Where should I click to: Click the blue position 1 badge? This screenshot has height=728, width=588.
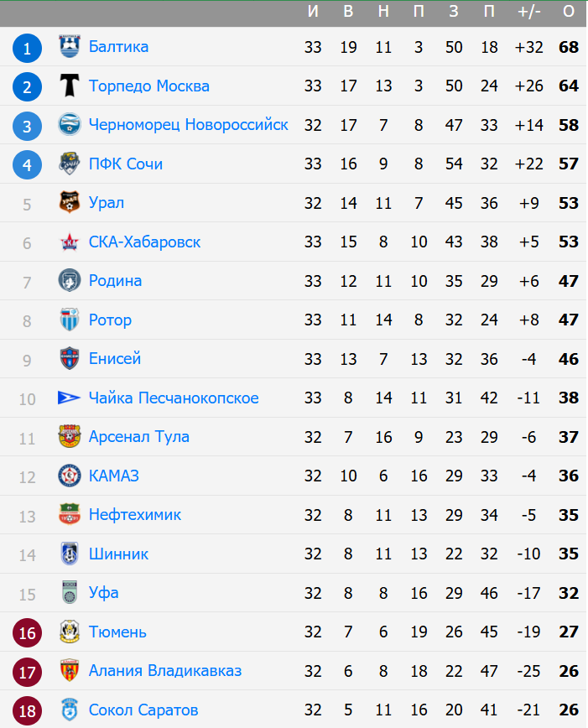pyautogui.click(x=27, y=48)
